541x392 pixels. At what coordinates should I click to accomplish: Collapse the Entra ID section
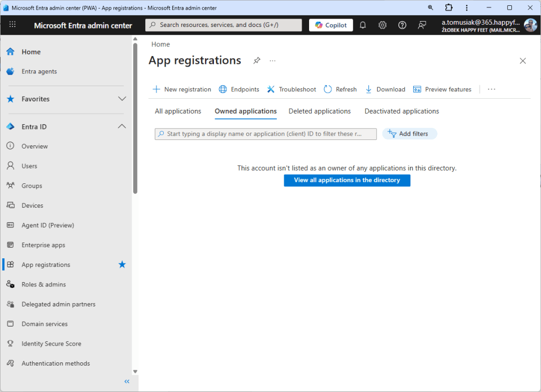pos(122,127)
